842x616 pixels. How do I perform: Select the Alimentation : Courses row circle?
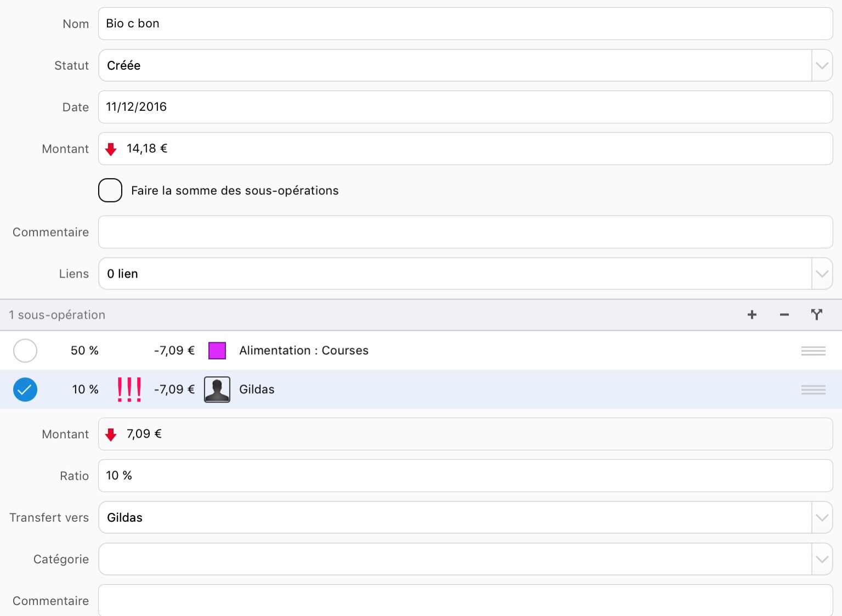click(25, 351)
